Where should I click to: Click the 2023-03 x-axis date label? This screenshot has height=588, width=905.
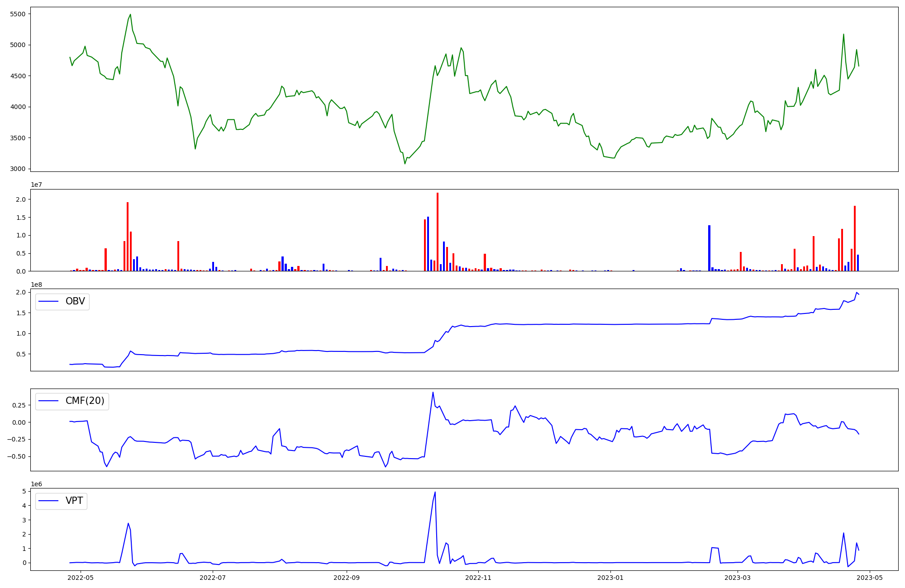(x=738, y=578)
